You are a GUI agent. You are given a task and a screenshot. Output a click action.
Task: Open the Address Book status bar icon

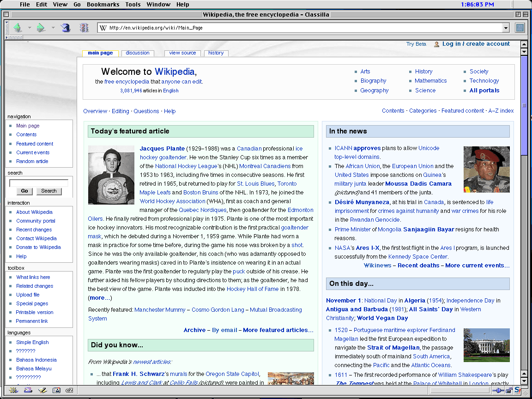pos(57,390)
